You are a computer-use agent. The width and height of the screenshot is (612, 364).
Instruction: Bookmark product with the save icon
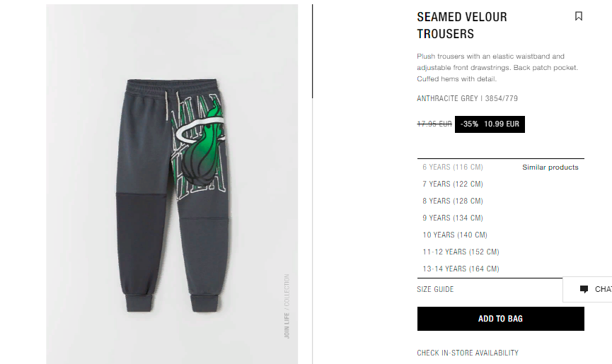(x=579, y=16)
